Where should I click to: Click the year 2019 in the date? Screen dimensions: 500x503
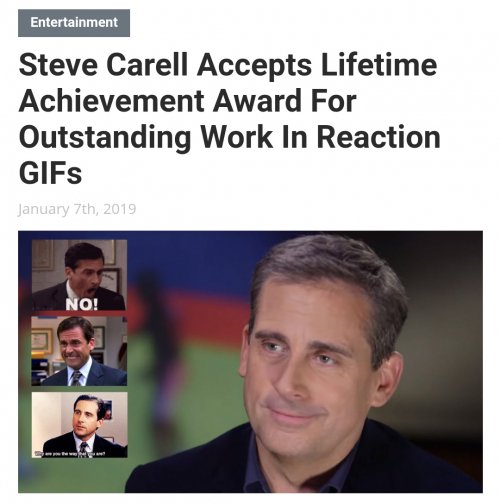tap(120, 209)
